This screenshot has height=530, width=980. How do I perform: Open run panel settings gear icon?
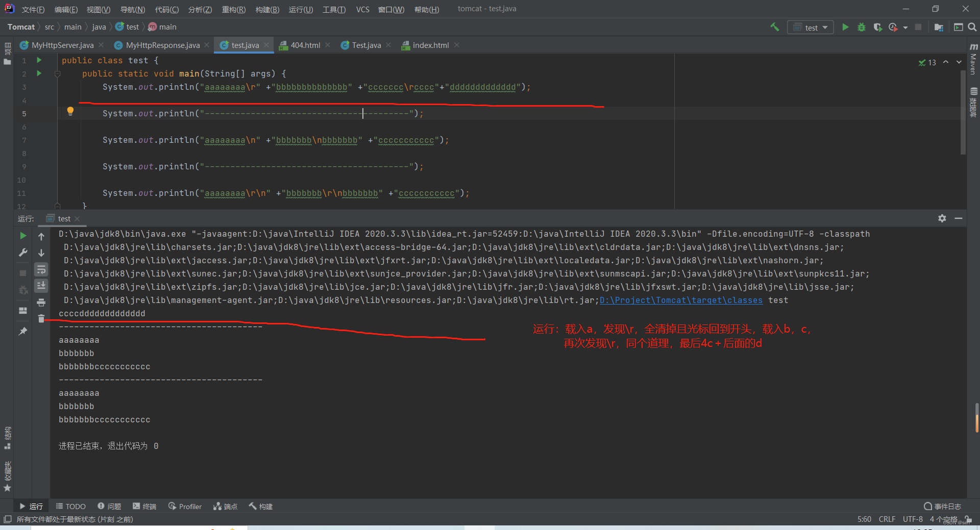(942, 218)
